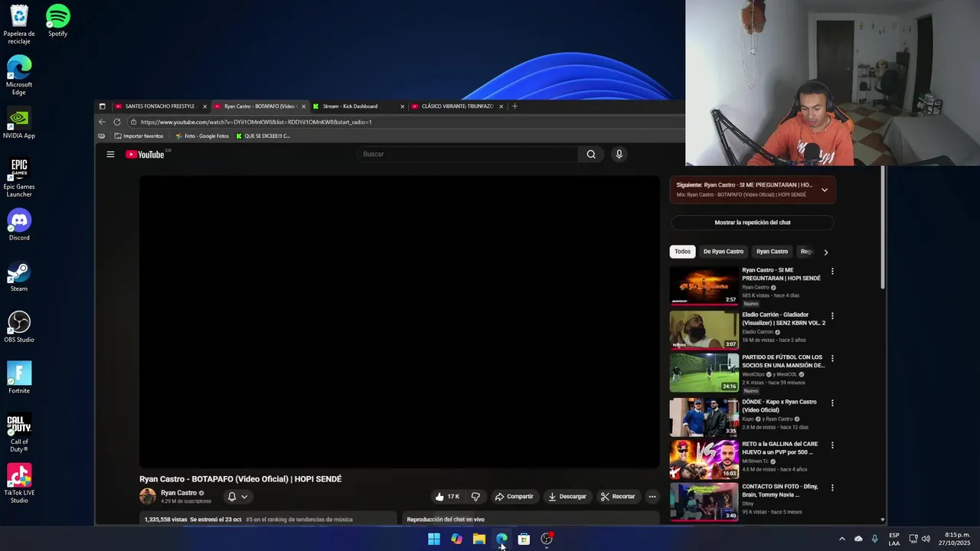Click the site info lock icon
This screenshot has height=551, width=980.
133,122
